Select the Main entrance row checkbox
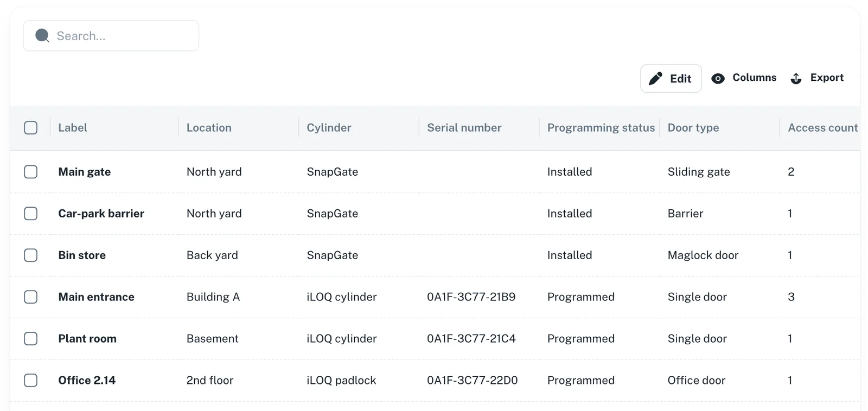Screen dimensions: 868x411 [x=31, y=297]
